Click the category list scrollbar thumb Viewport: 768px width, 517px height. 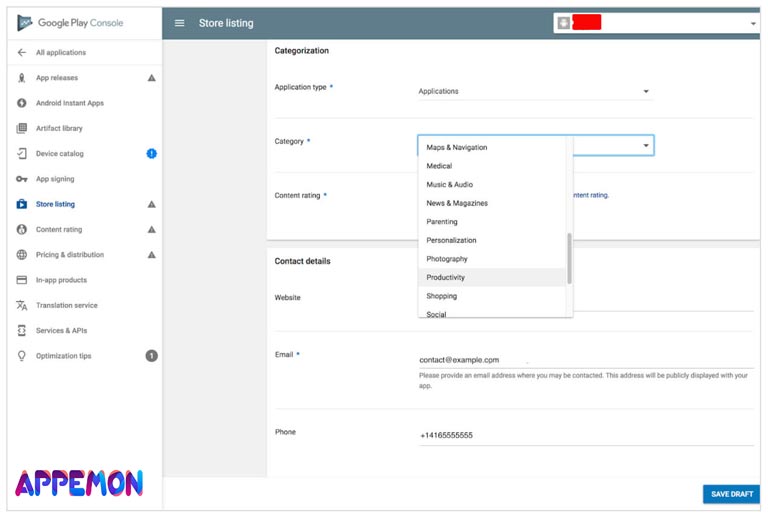point(569,258)
